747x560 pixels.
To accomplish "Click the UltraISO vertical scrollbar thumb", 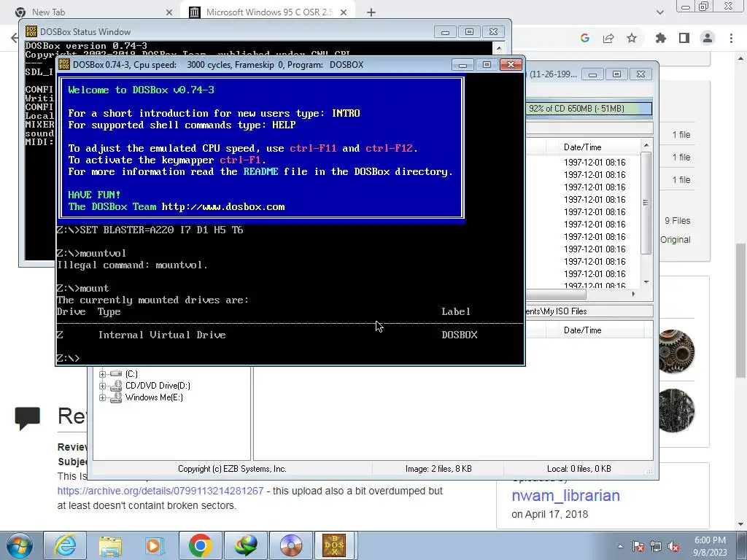I will pos(646,203).
